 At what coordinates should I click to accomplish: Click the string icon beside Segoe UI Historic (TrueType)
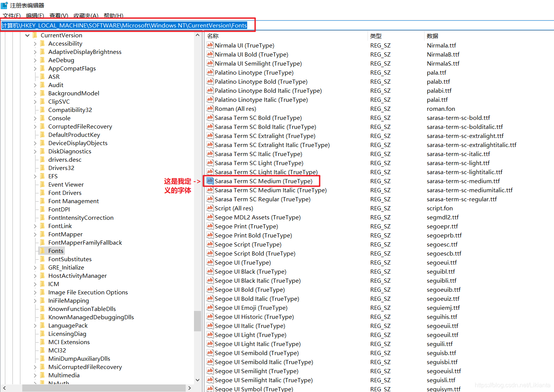point(210,317)
